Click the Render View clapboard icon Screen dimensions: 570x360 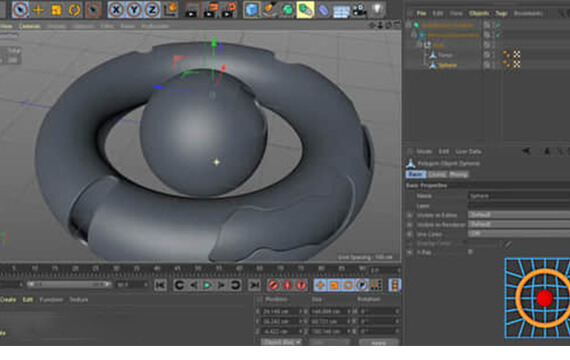pyautogui.click(x=192, y=10)
